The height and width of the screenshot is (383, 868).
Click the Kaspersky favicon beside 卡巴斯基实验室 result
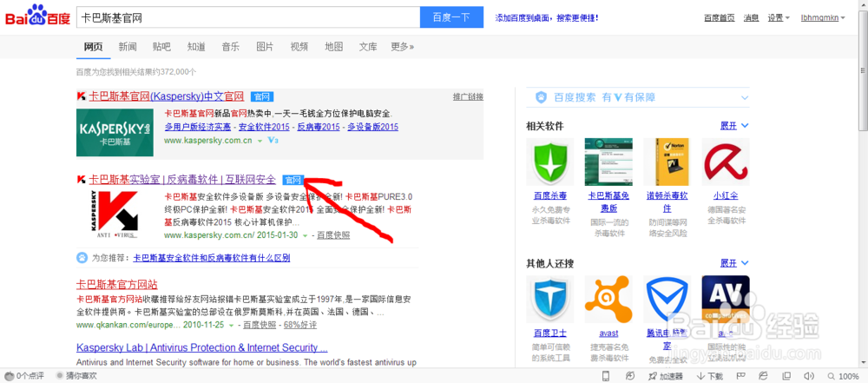[82, 180]
